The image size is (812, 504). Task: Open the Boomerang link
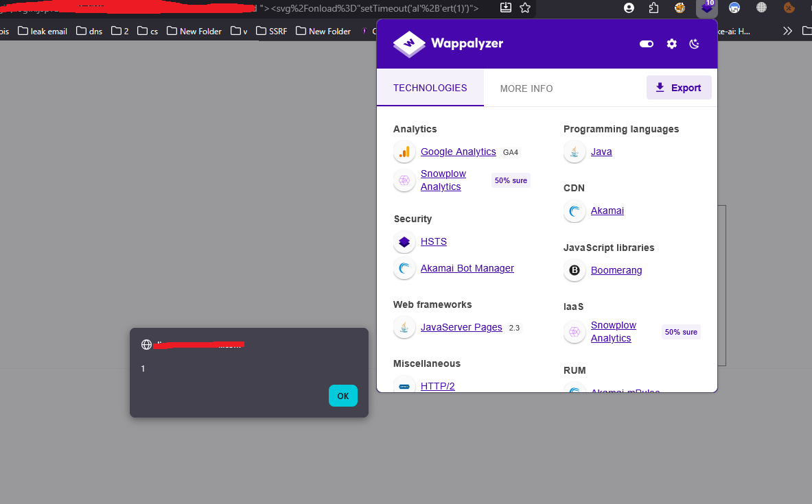click(616, 270)
